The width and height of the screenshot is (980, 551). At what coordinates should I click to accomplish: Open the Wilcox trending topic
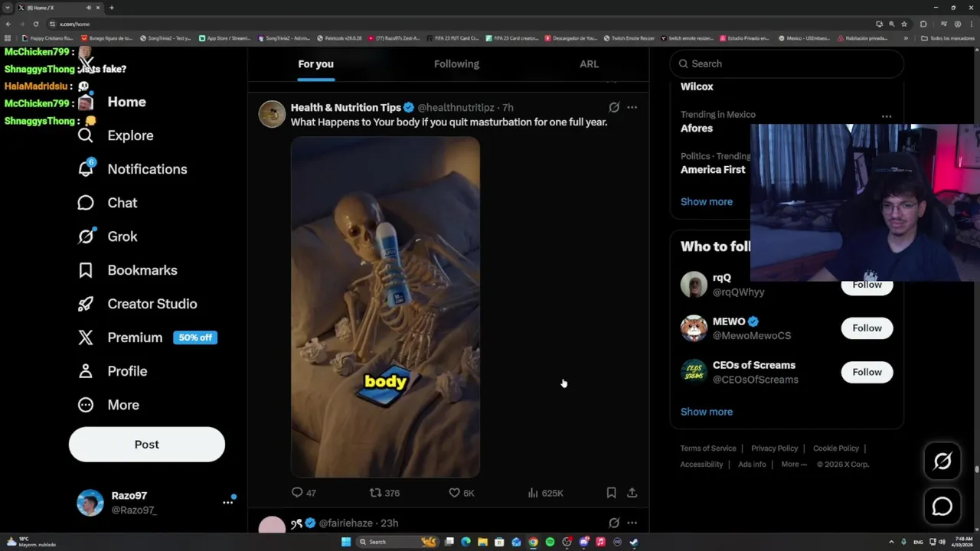697,87
